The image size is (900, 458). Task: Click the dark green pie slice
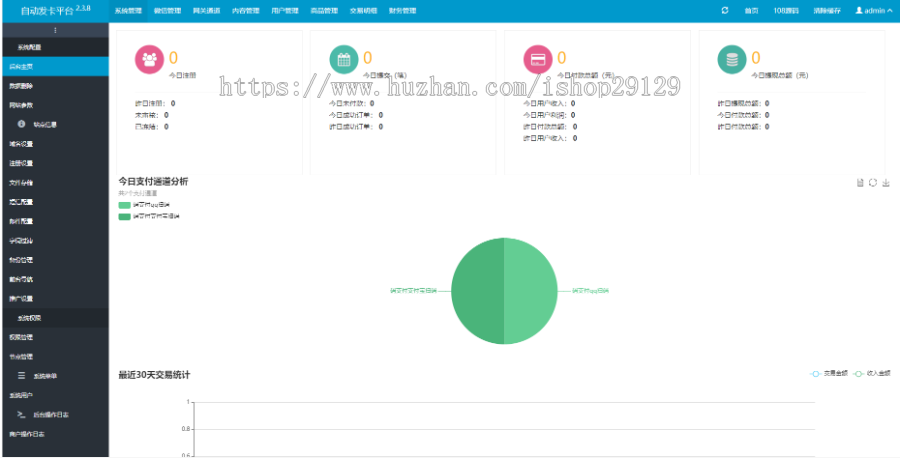[x=478, y=291]
